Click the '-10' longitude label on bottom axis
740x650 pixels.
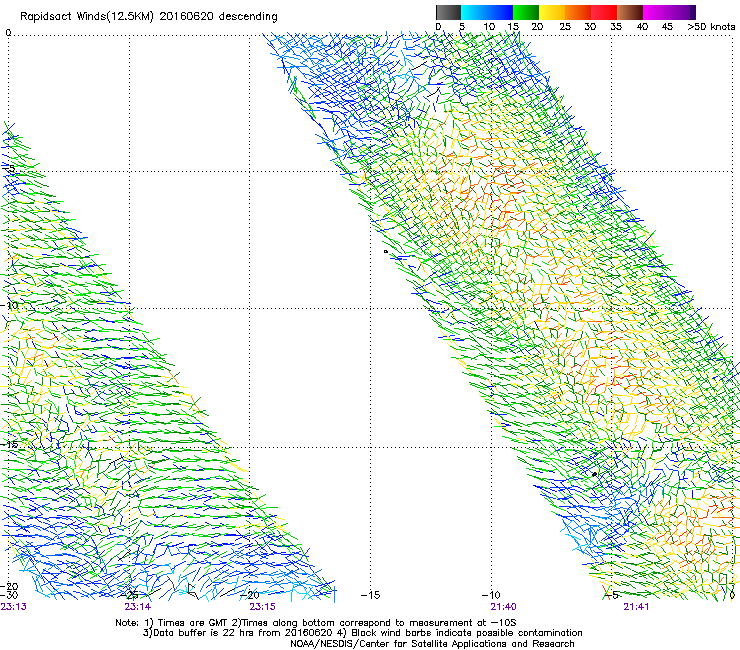[491, 595]
